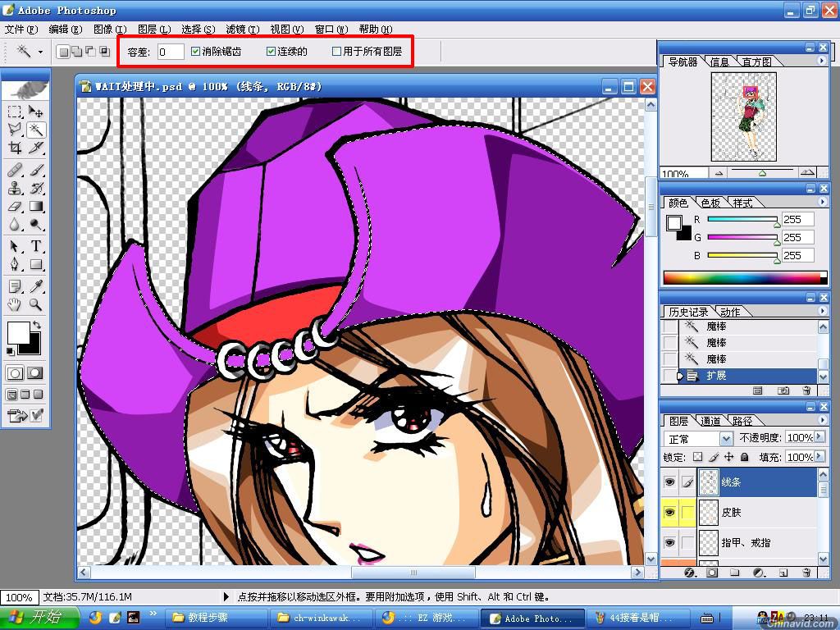Image resolution: width=840 pixels, height=630 pixels.
Task: Open the 填充 slider arrow
Action: coord(819,456)
